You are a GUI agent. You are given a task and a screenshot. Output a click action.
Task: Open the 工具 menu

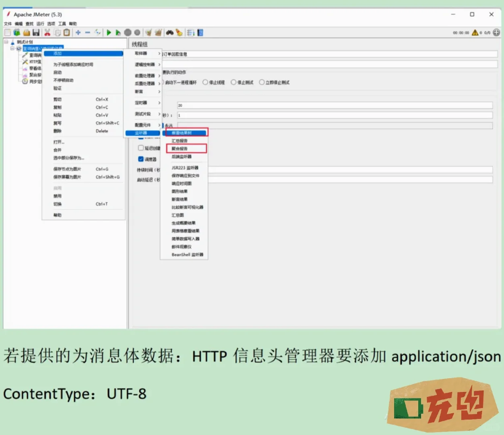coord(62,24)
